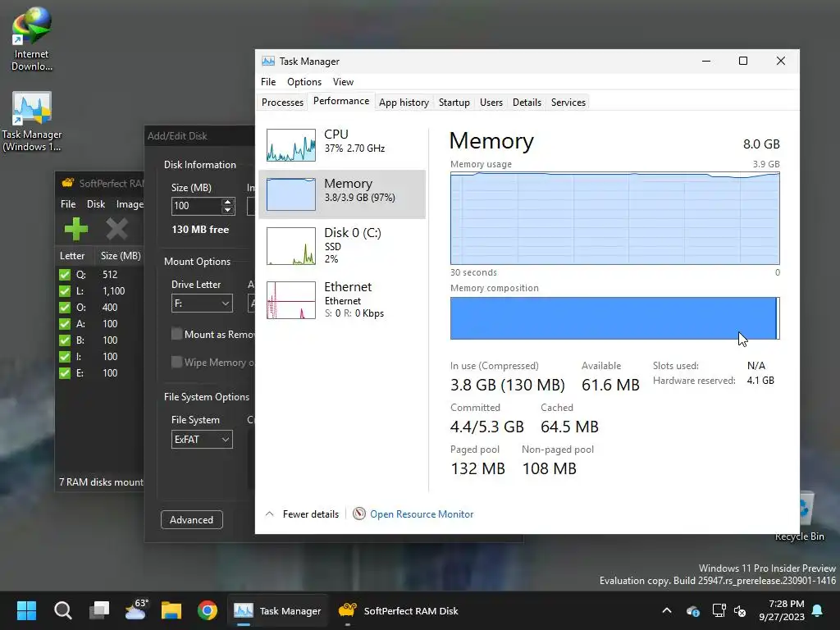
Task: Open Task Manager File menu
Action: (x=268, y=82)
